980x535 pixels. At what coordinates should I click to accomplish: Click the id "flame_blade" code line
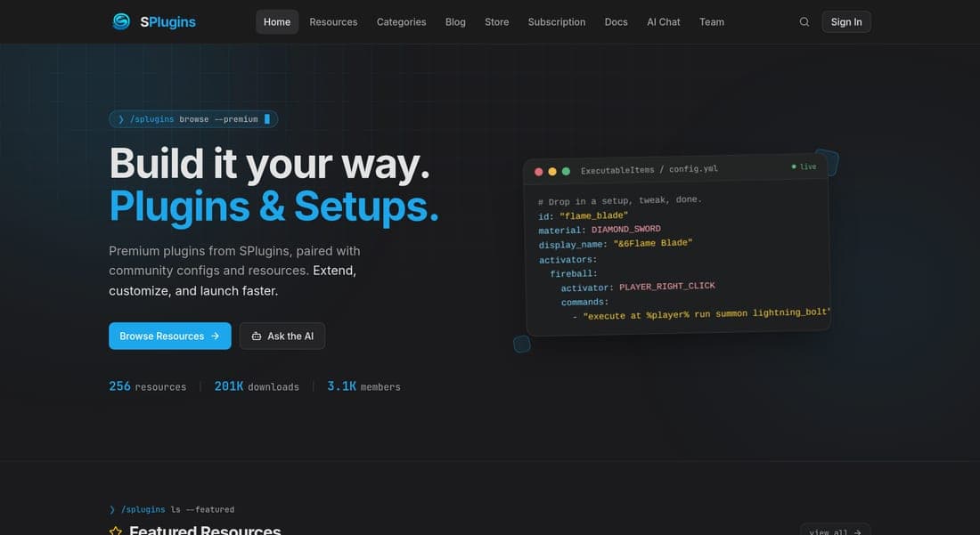click(x=584, y=215)
